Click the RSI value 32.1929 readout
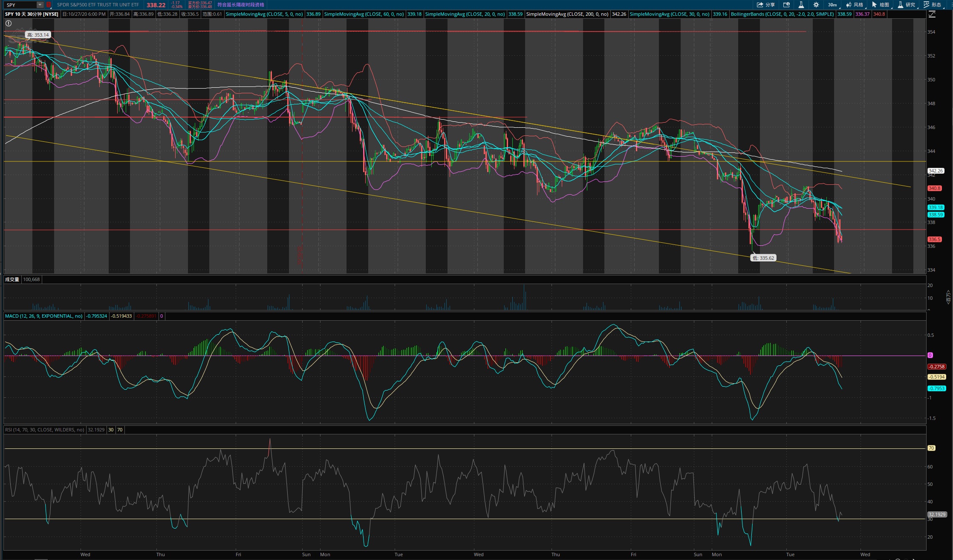Viewport: 953px width, 560px height. 96,430
